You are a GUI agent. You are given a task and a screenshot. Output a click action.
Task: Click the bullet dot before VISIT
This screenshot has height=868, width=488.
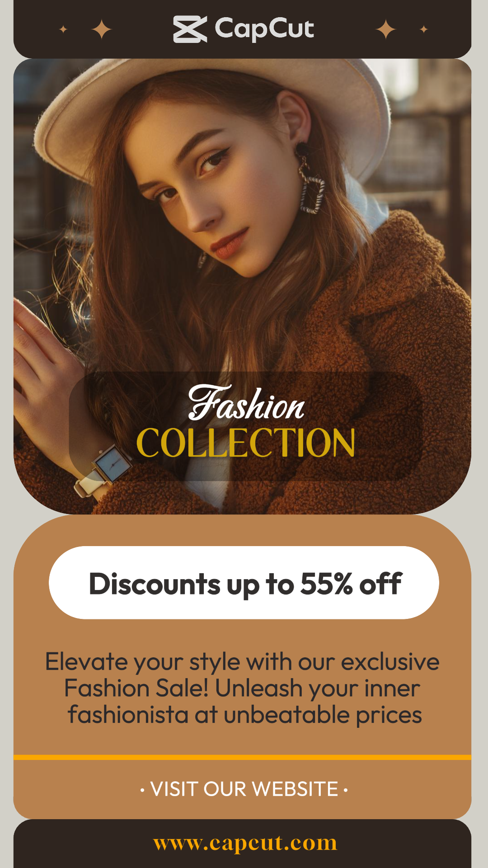142,790
